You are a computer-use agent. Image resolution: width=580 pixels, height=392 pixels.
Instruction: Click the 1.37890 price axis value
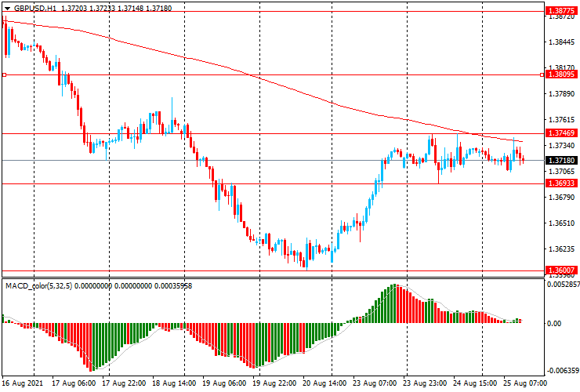click(x=562, y=93)
